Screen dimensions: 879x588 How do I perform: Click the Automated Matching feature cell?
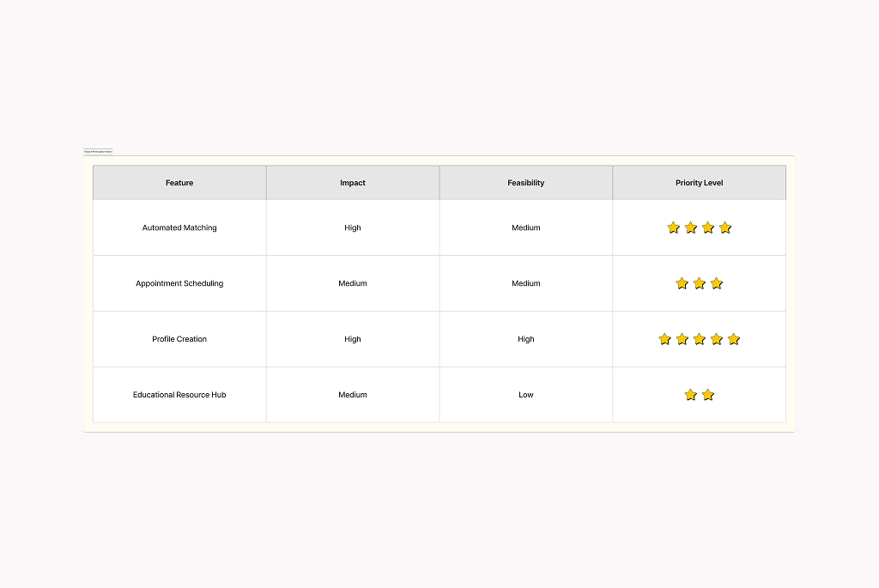(179, 227)
